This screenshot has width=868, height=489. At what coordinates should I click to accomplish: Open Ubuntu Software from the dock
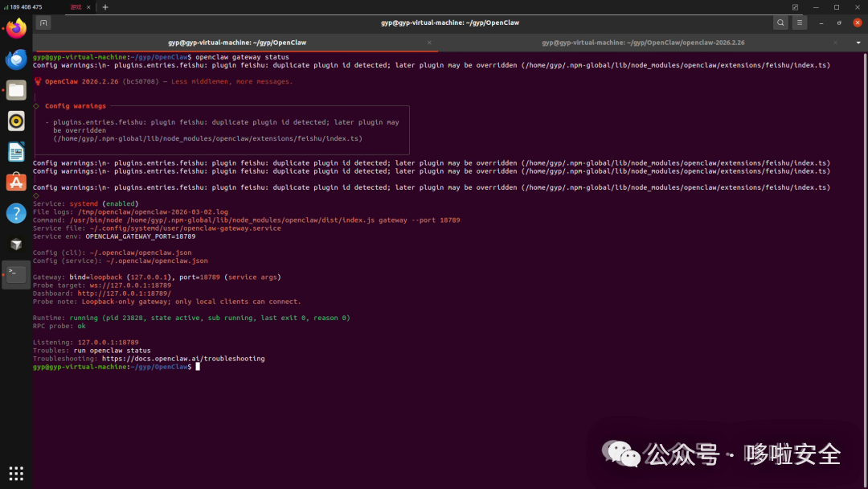(16, 183)
